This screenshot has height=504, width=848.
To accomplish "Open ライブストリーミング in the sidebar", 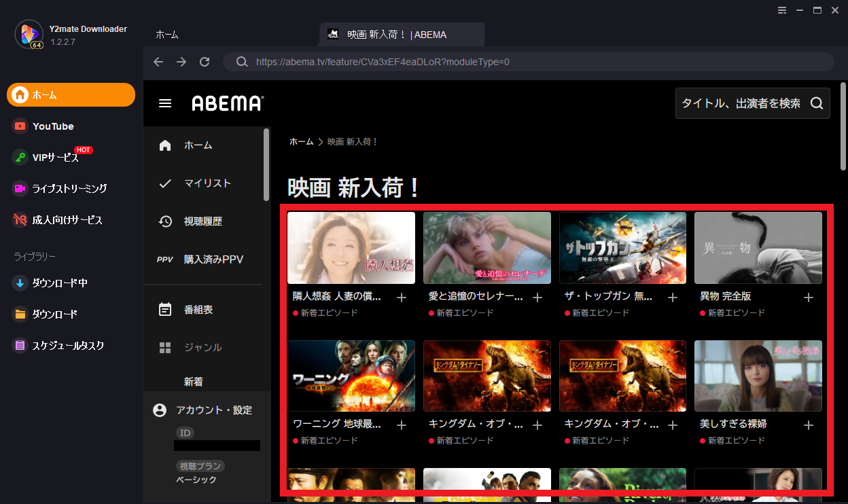I will [69, 189].
